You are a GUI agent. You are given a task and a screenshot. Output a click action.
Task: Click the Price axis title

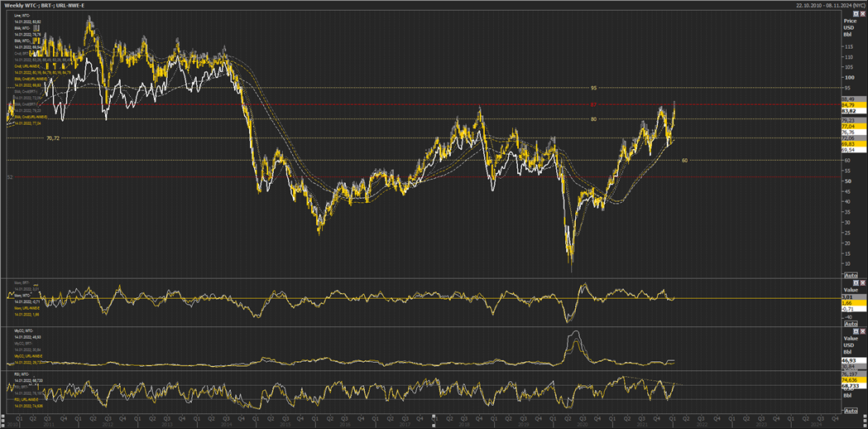851,20
